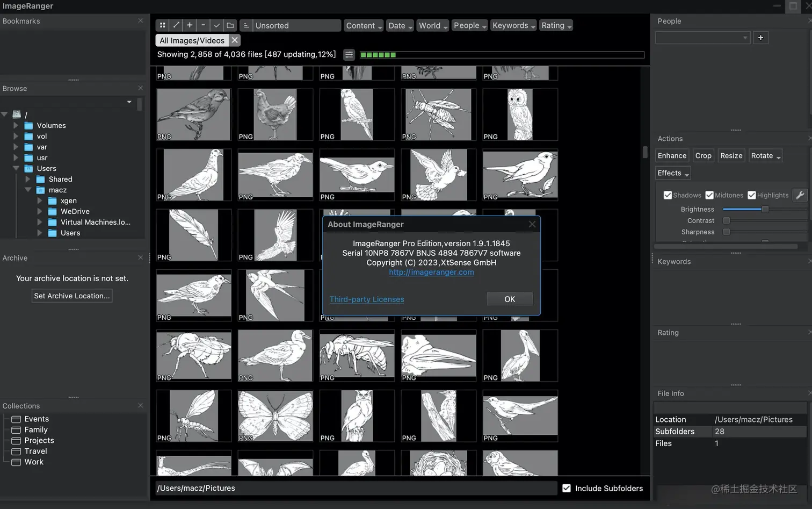Click the wrench settings icon in Actions

click(800, 195)
